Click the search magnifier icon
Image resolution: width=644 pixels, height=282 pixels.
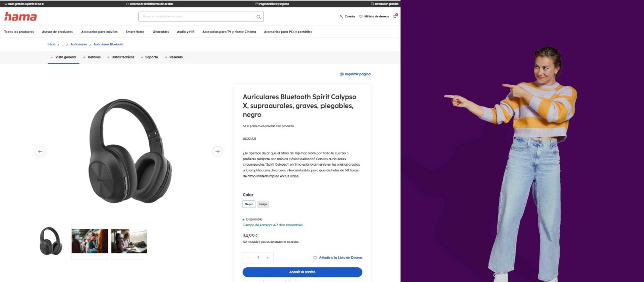click(258, 17)
